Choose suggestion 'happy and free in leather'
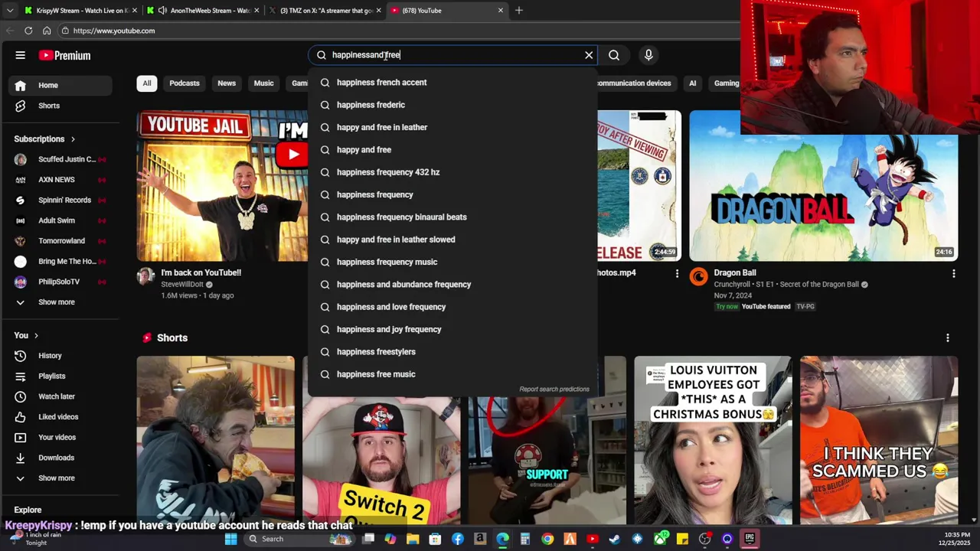The image size is (980, 551). 452,127
